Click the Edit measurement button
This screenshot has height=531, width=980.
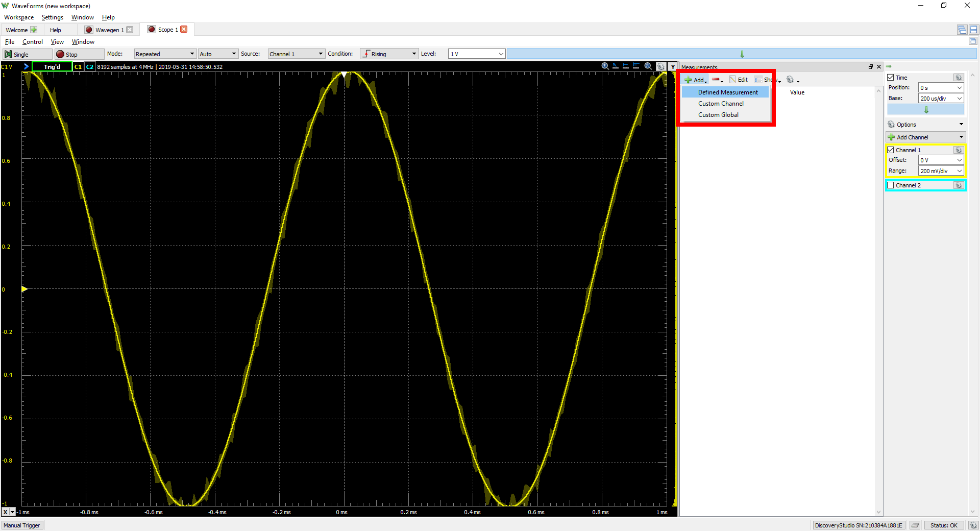(x=739, y=80)
